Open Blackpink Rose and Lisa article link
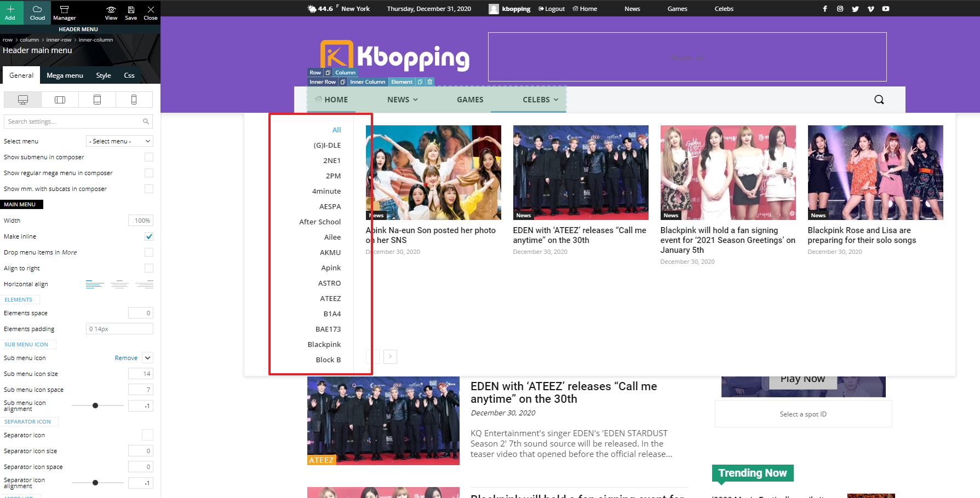The image size is (980, 498). [862, 235]
